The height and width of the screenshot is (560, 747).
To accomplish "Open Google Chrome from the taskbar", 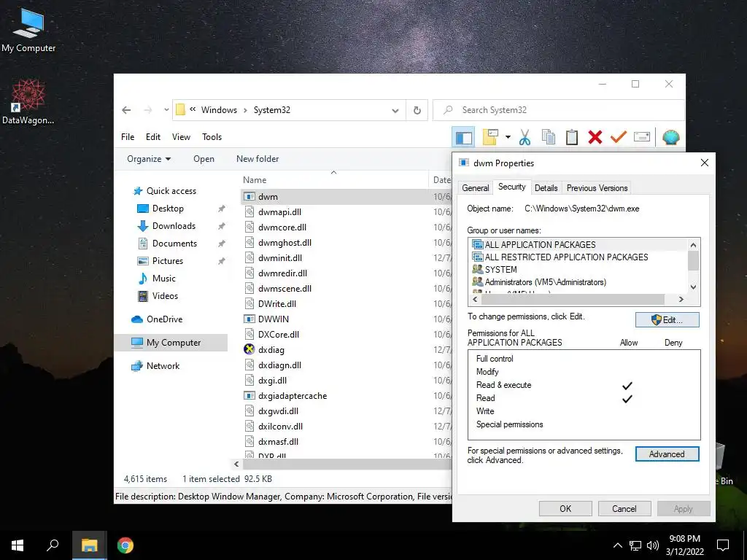I will (x=125, y=545).
